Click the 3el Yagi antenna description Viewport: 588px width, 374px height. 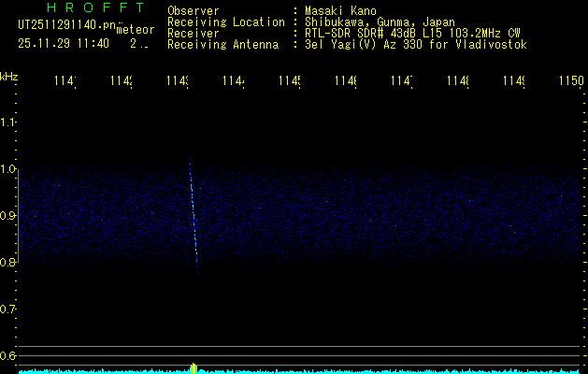[x=415, y=44]
